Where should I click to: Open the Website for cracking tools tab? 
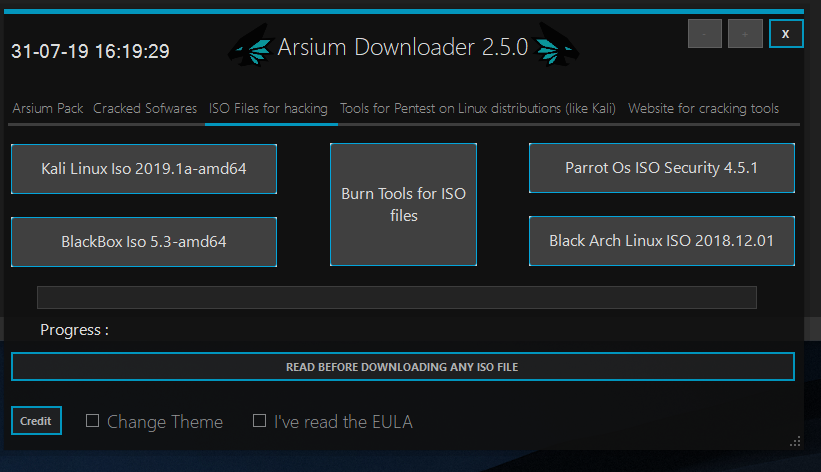(x=703, y=108)
